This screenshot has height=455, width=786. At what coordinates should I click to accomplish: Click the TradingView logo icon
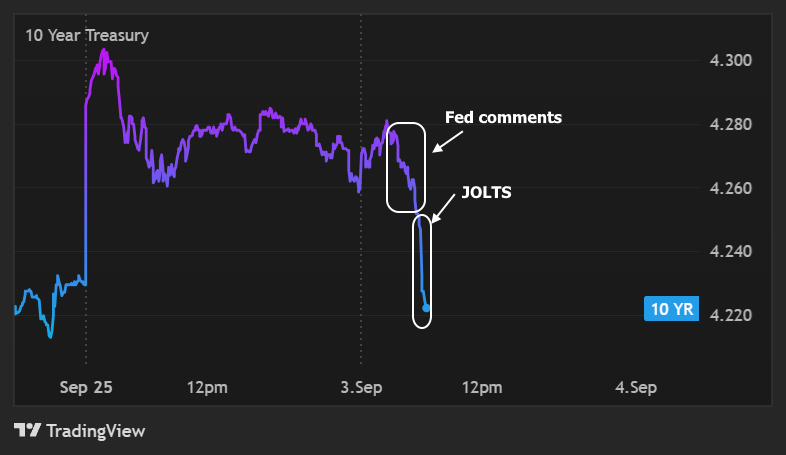pyautogui.click(x=27, y=430)
